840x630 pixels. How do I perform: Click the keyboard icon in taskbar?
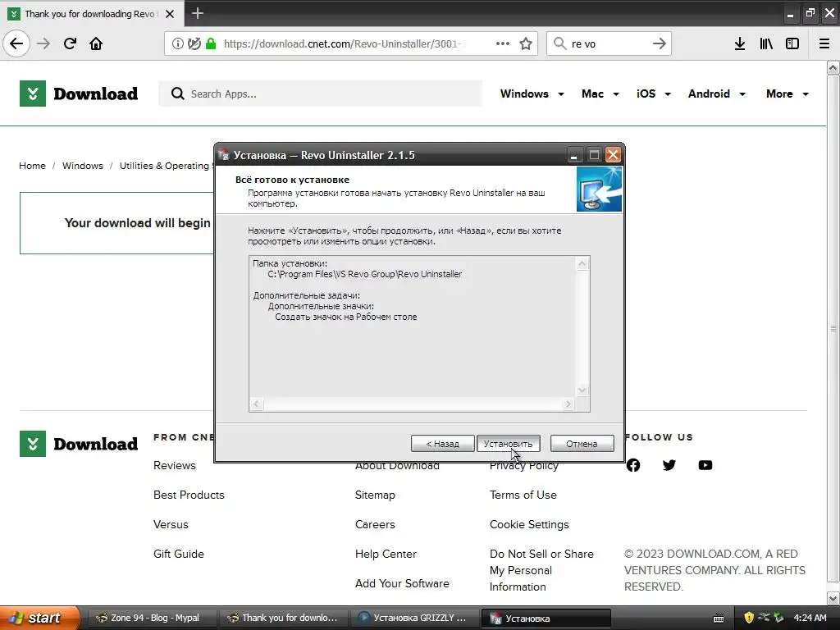pos(719,619)
